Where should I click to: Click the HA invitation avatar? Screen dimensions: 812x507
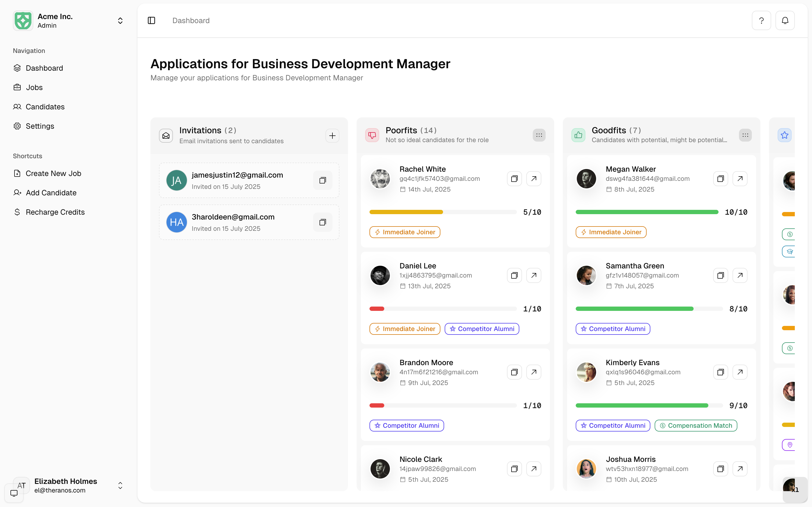[177, 222]
